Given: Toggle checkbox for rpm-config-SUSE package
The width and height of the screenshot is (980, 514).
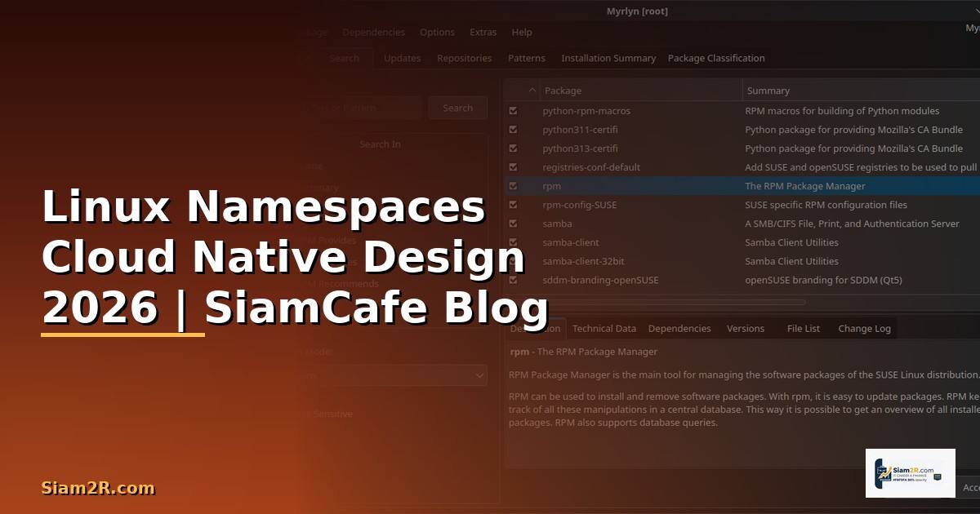Looking at the screenshot, I should pyautogui.click(x=513, y=204).
